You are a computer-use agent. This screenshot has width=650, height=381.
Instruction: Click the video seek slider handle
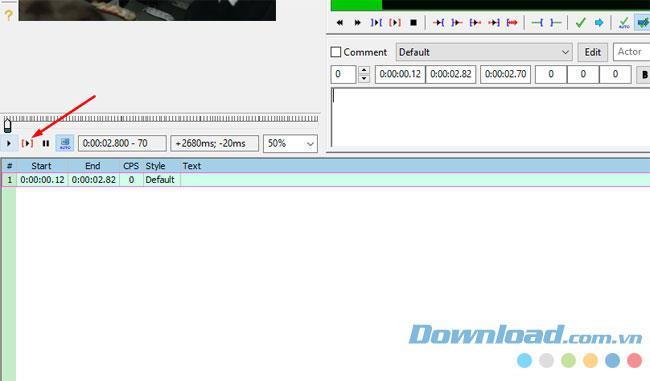click(7, 125)
